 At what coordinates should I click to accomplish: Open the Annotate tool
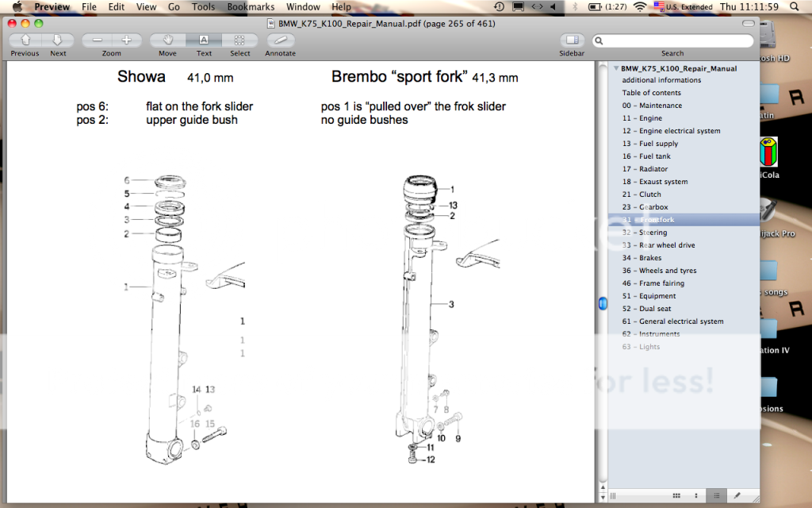click(x=280, y=40)
